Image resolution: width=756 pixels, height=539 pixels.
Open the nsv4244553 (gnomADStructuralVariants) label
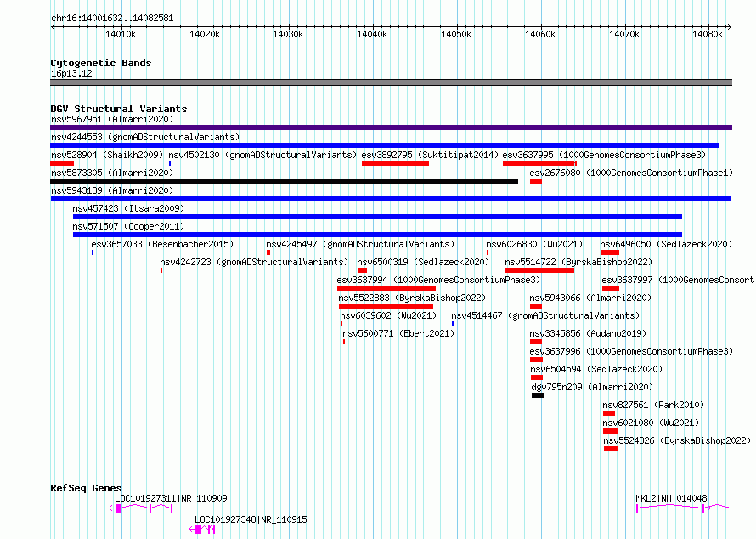(145, 137)
